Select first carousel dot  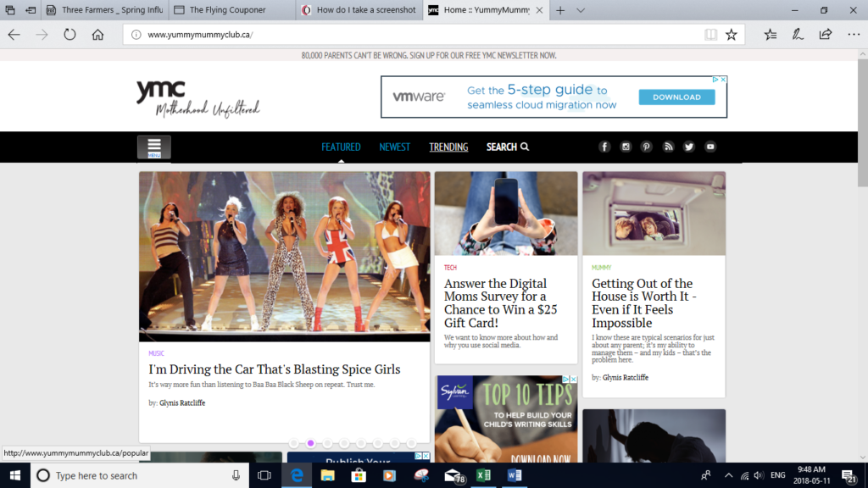[x=294, y=443]
